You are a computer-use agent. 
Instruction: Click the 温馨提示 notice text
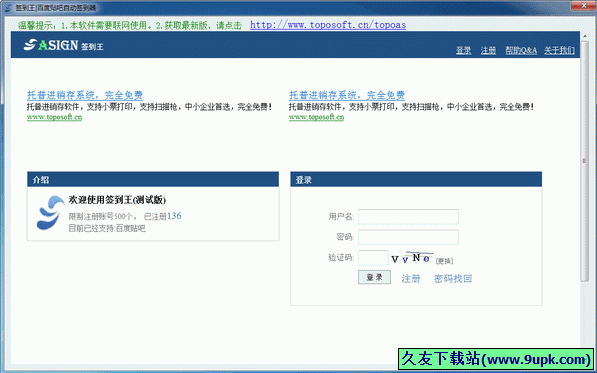(x=130, y=26)
